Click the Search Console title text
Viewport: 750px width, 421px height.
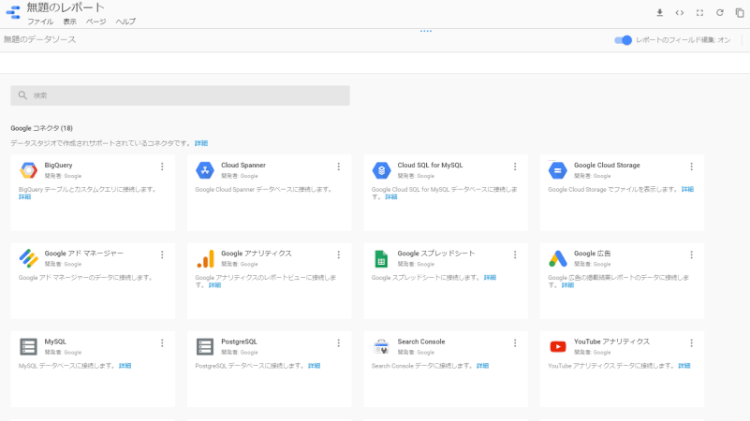[x=421, y=342]
